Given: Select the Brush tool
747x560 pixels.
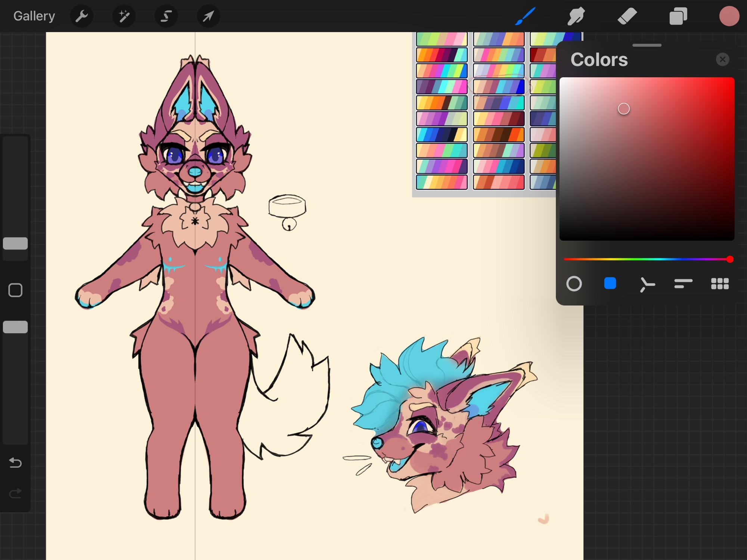Looking at the screenshot, I should coord(525,16).
